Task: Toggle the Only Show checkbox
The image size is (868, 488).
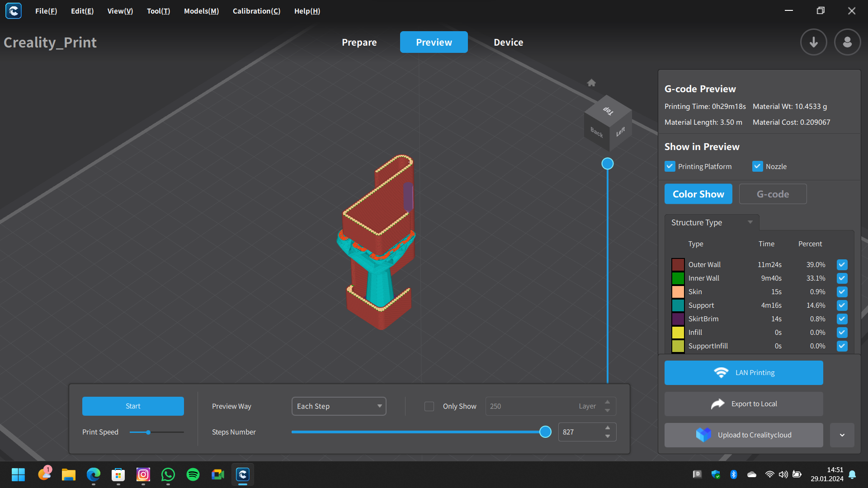Action: [x=429, y=406]
